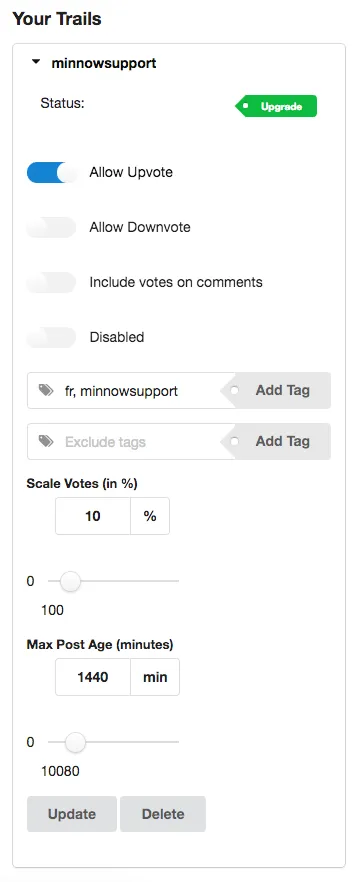This screenshot has height=882, width=364.
Task: Toggle the Disabled switch
Action: pos(52,338)
